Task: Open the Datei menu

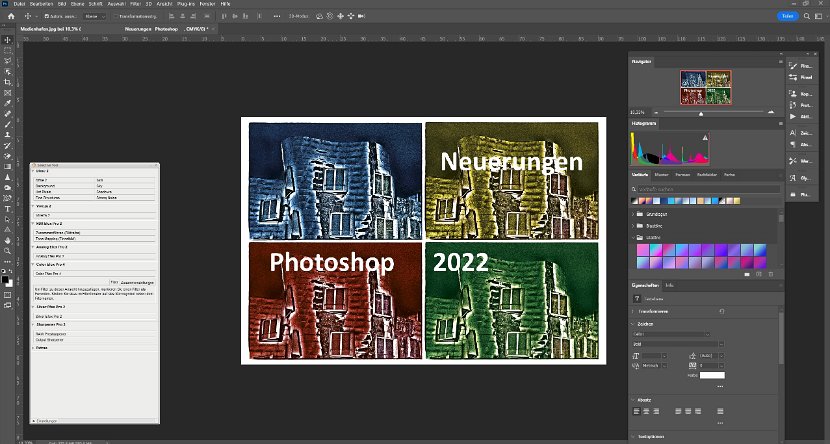Action: 19,4
